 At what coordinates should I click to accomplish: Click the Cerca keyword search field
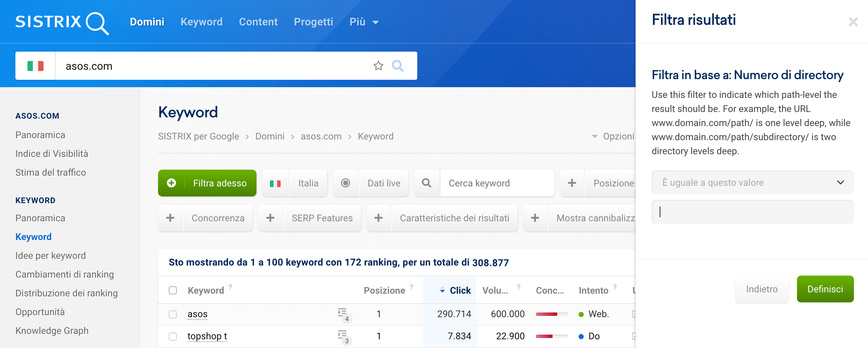coord(497,183)
